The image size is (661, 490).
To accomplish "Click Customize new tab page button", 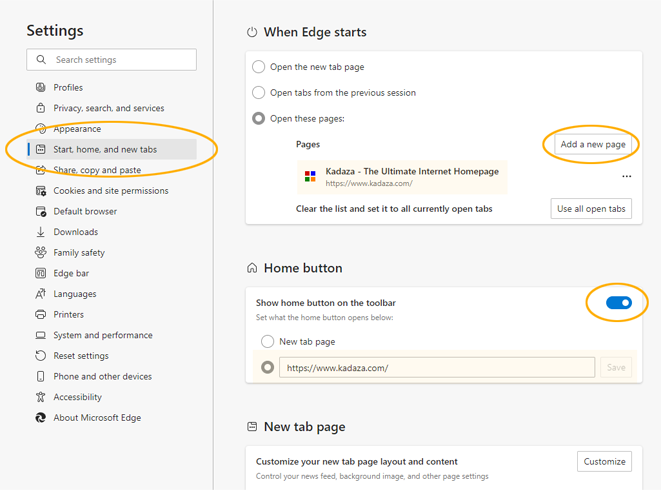I will pos(604,461).
